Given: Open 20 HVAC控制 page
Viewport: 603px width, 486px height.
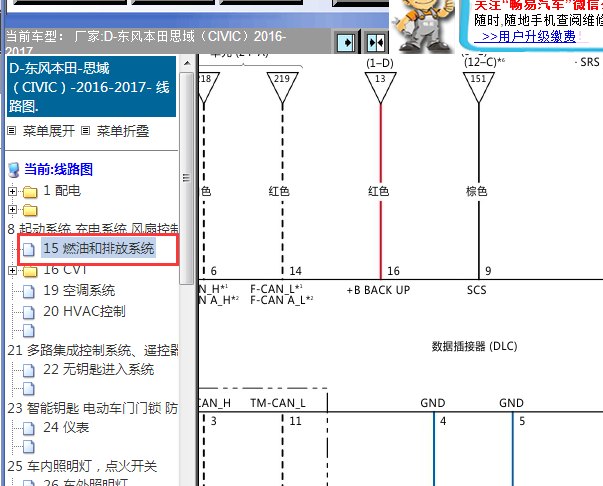Looking at the screenshot, I should (x=84, y=311).
